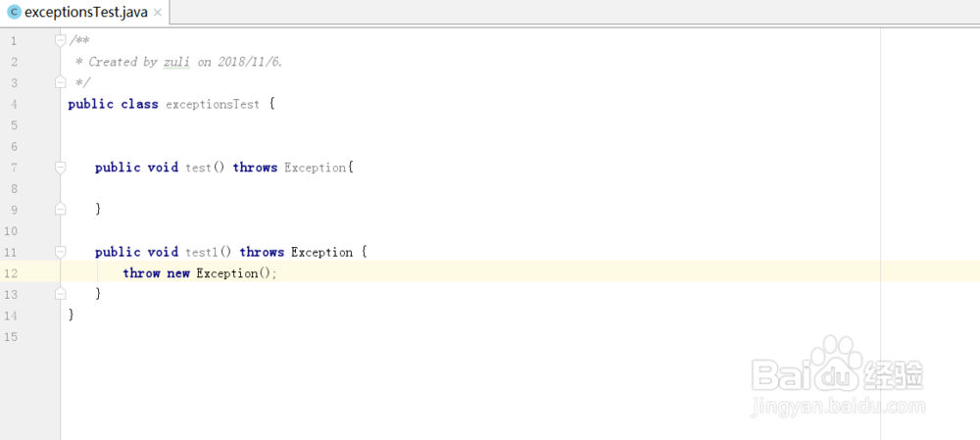Click the comment end fold marker on line 3

tap(61, 82)
